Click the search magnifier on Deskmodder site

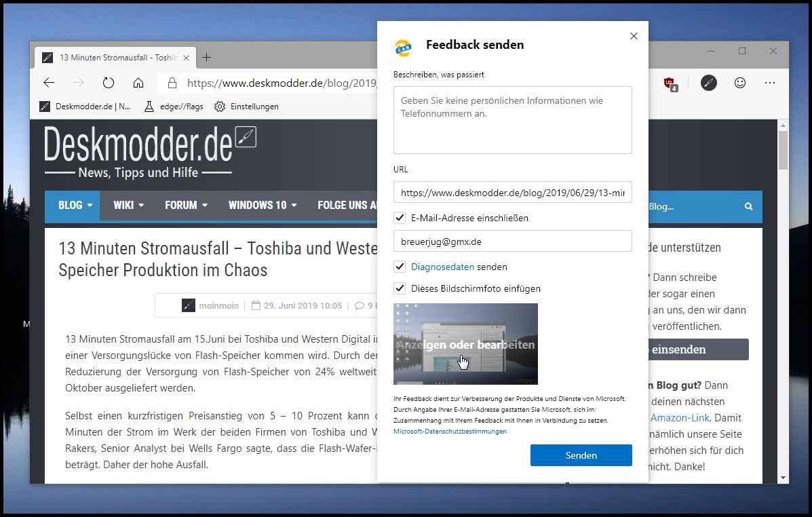click(x=748, y=206)
